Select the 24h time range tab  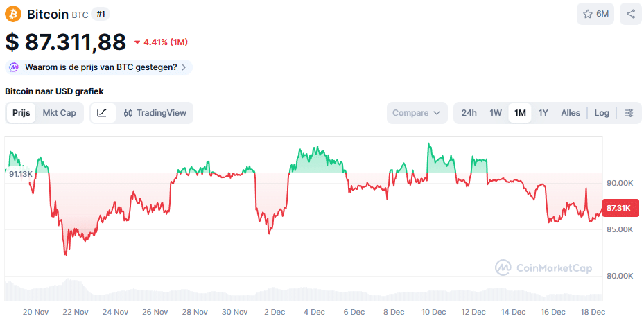click(469, 113)
